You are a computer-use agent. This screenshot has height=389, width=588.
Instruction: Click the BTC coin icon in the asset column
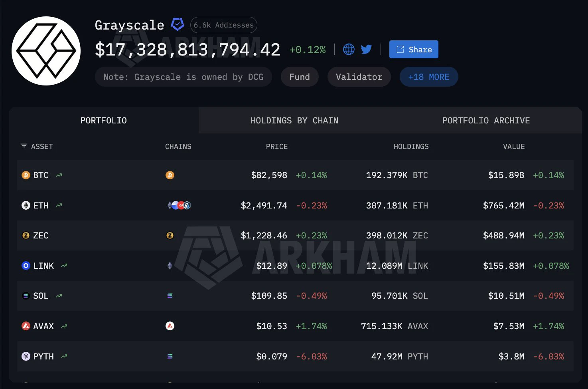26,175
